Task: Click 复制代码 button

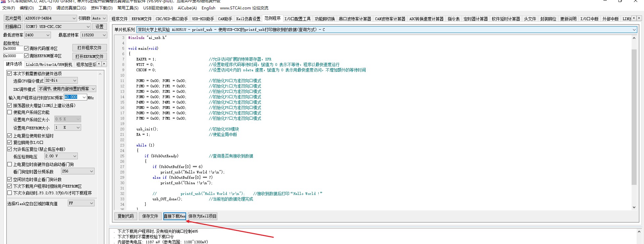Action: pyautogui.click(x=125, y=216)
